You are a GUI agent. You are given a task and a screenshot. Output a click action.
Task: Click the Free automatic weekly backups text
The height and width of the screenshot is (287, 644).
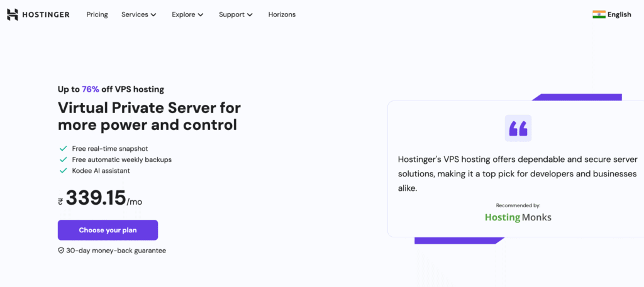click(x=121, y=160)
